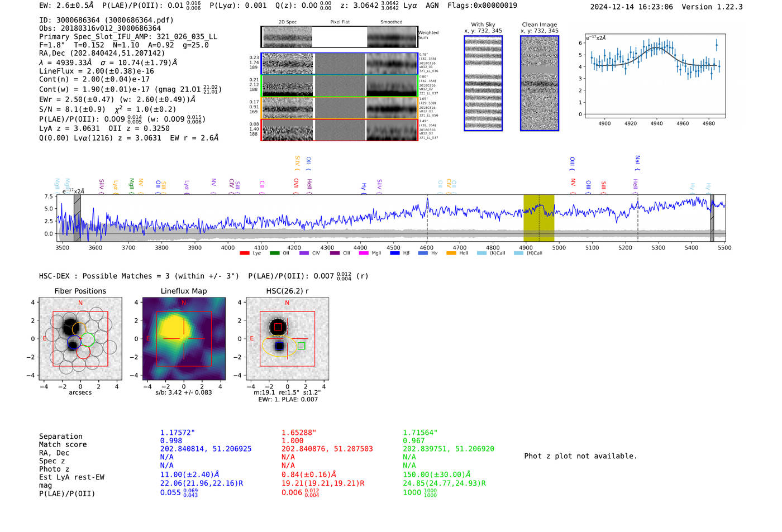This screenshot has height=532, width=782.
Task: Click the HSC-DEX Possible Matches heading
Action: (139, 276)
